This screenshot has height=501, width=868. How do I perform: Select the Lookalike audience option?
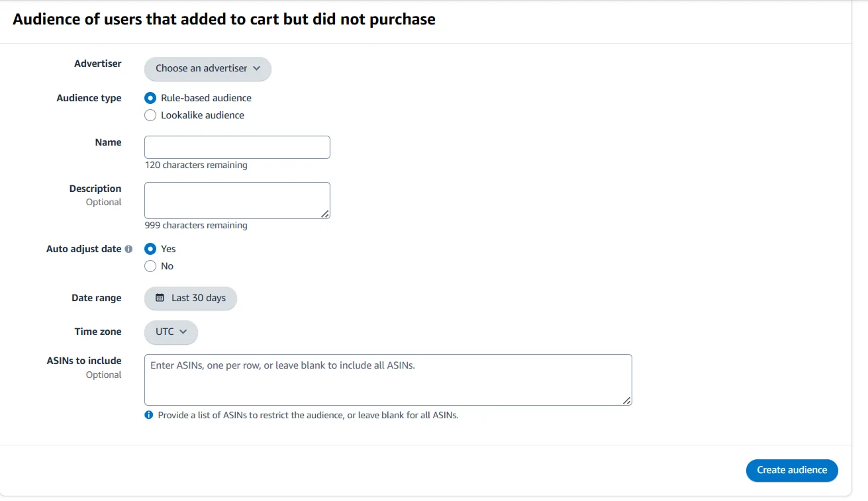coord(150,115)
